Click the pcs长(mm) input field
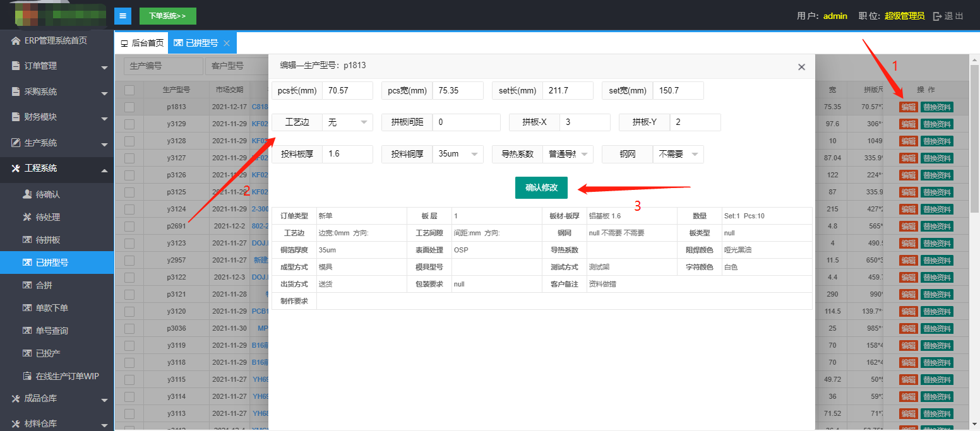This screenshot has height=431, width=980. (347, 91)
